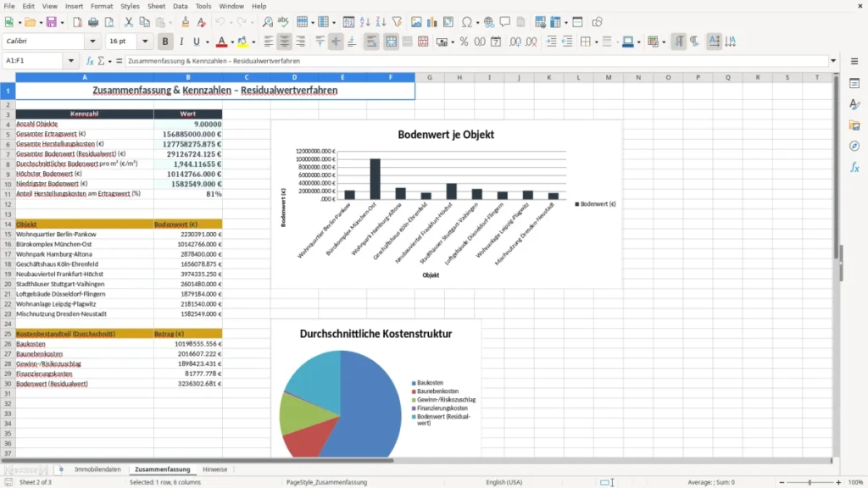Open the Navigator from the sidebar

854,146
